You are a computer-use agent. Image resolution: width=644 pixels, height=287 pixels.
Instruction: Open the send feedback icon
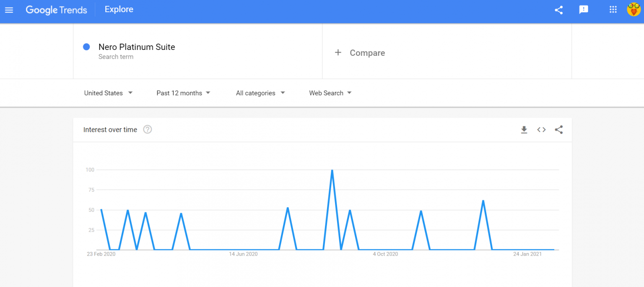pyautogui.click(x=584, y=10)
